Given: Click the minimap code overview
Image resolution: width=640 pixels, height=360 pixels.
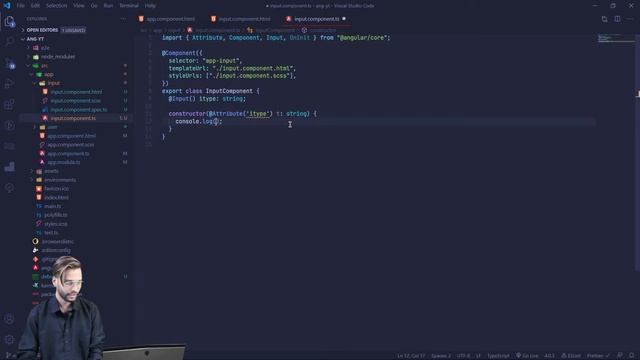Looking at the screenshot, I should point(616,39).
